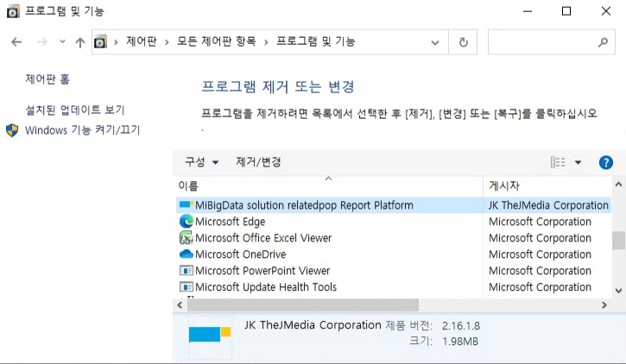The width and height of the screenshot is (626, 364).
Task: Select 모든 제어판 항목 breadcrumb
Action: pos(217,41)
